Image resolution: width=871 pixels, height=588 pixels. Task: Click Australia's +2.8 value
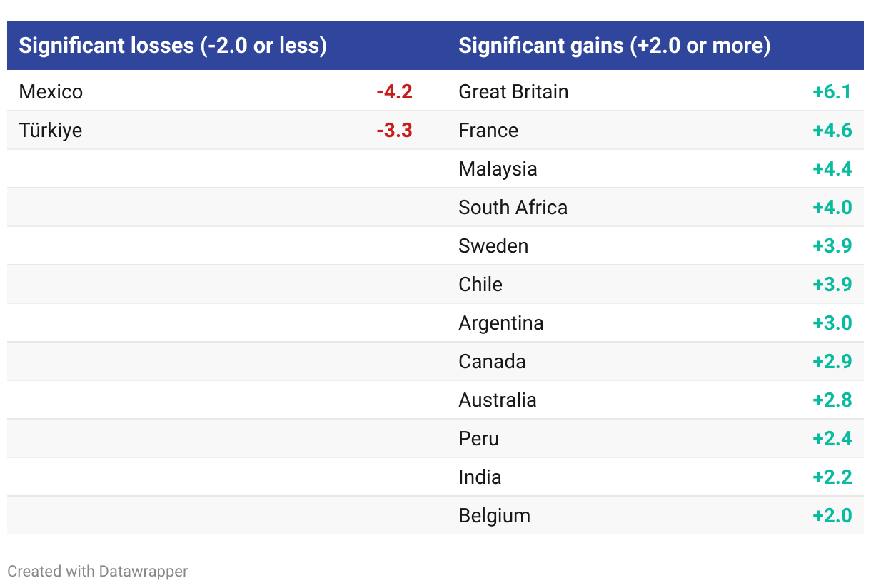(832, 400)
